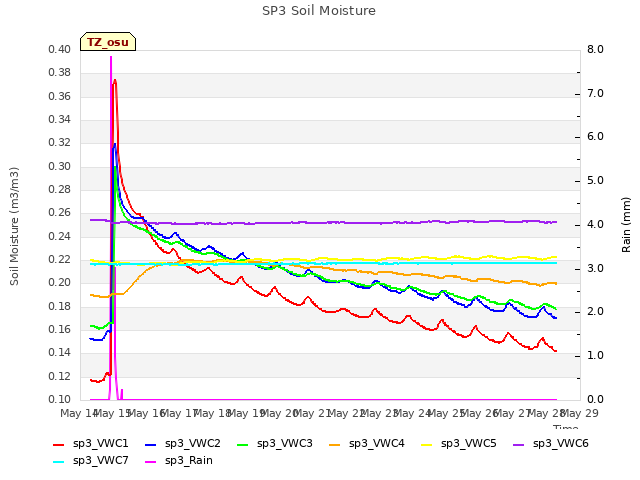This screenshot has width=640, height=480.
Task: Click the 6.0 rain axis tick label
Action: (x=595, y=137)
